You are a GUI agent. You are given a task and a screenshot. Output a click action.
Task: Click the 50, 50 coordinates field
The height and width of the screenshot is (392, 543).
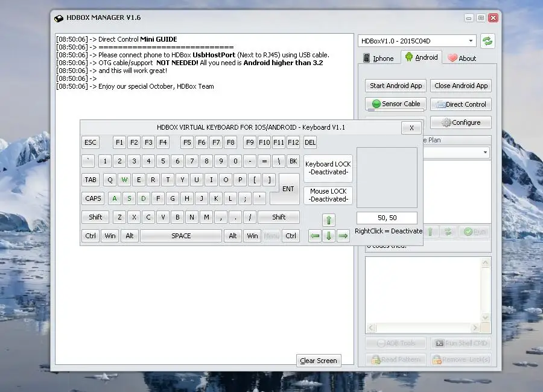coord(387,218)
